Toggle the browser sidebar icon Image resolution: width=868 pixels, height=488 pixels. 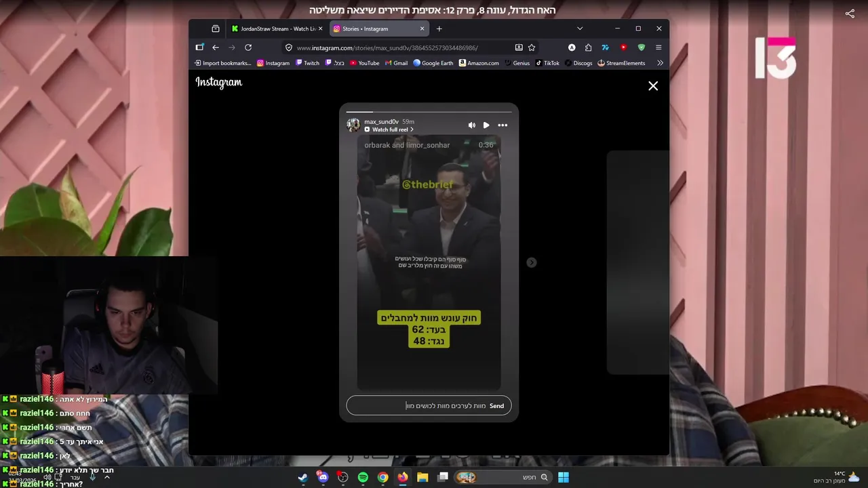[199, 47]
